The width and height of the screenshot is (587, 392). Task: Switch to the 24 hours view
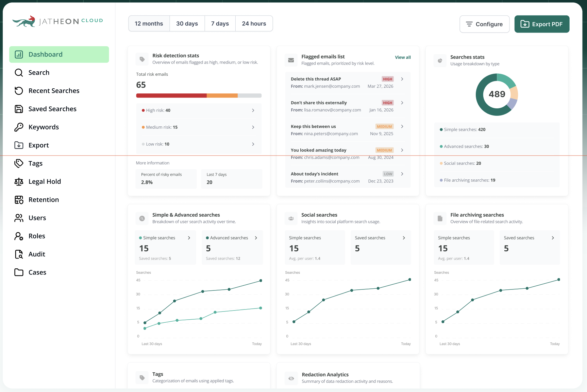[254, 23]
